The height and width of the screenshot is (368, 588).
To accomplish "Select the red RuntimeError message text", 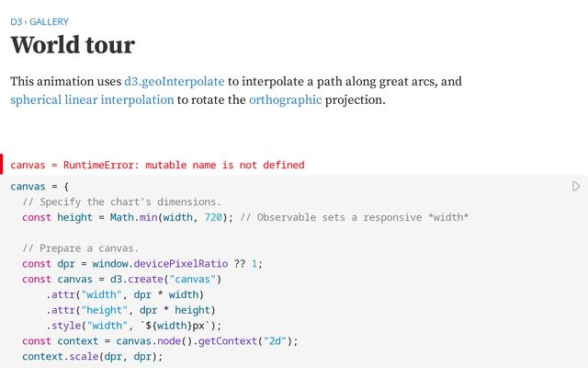I will pyautogui.click(x=157, y=165).
